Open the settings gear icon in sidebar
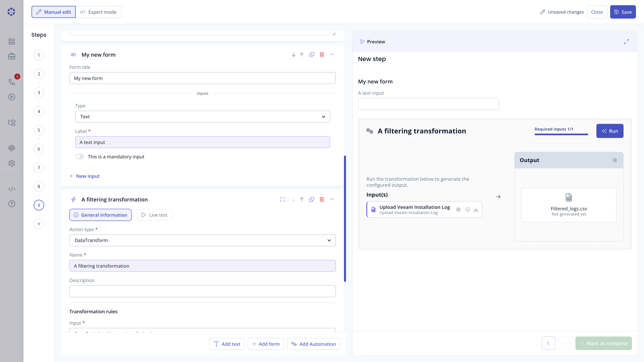644x362 pixels. pyautogui.click(x=12, y=163)
